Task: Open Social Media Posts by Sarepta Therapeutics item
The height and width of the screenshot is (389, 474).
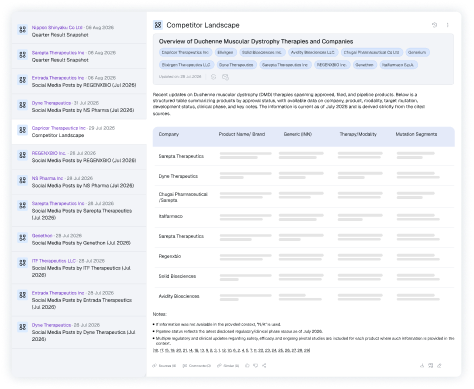Action: 79,211
